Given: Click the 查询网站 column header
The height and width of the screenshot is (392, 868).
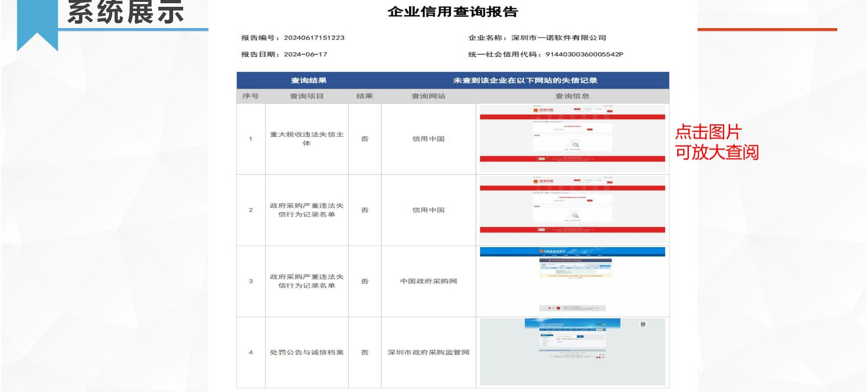Looking at the screenshot, I should 429,96.
